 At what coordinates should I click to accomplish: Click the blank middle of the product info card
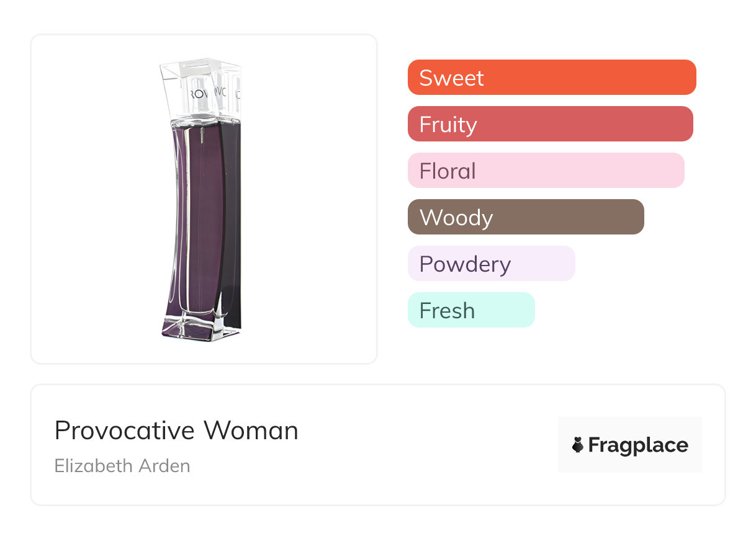click(422, 445)
